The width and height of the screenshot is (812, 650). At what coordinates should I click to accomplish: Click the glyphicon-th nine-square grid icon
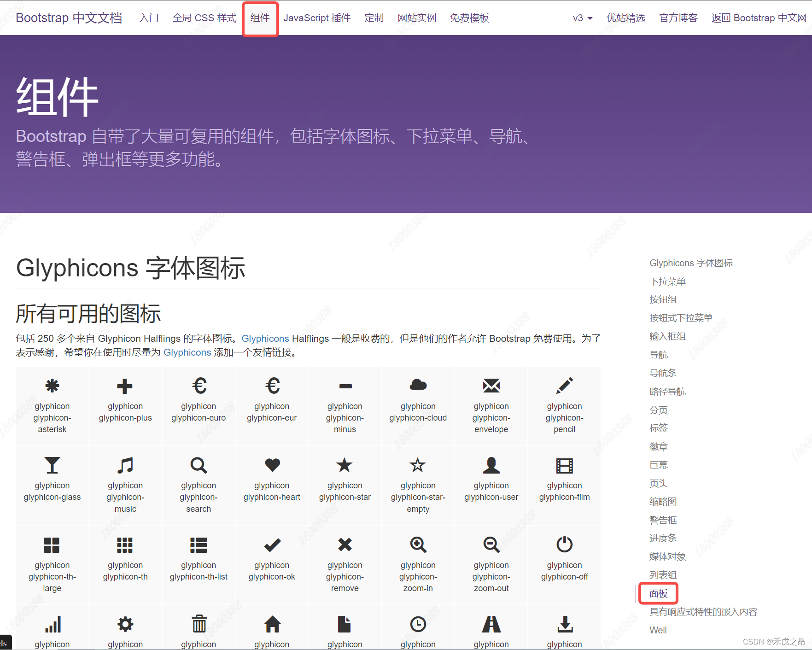pos(125,545)
